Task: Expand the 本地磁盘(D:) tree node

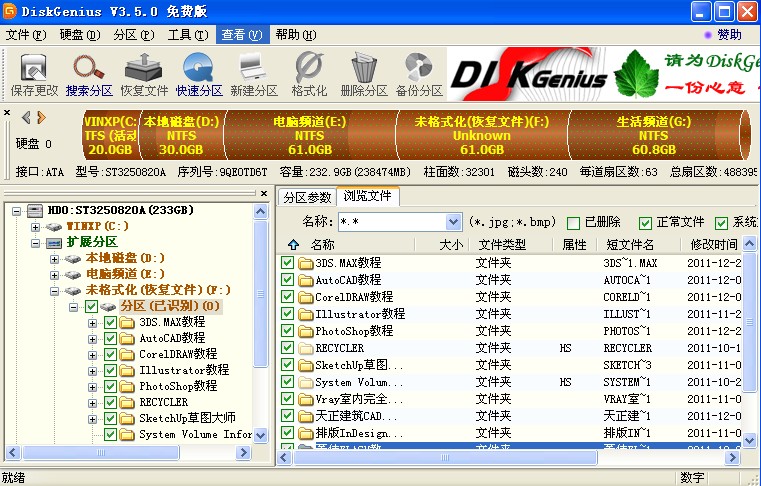Action: (54, 259)
